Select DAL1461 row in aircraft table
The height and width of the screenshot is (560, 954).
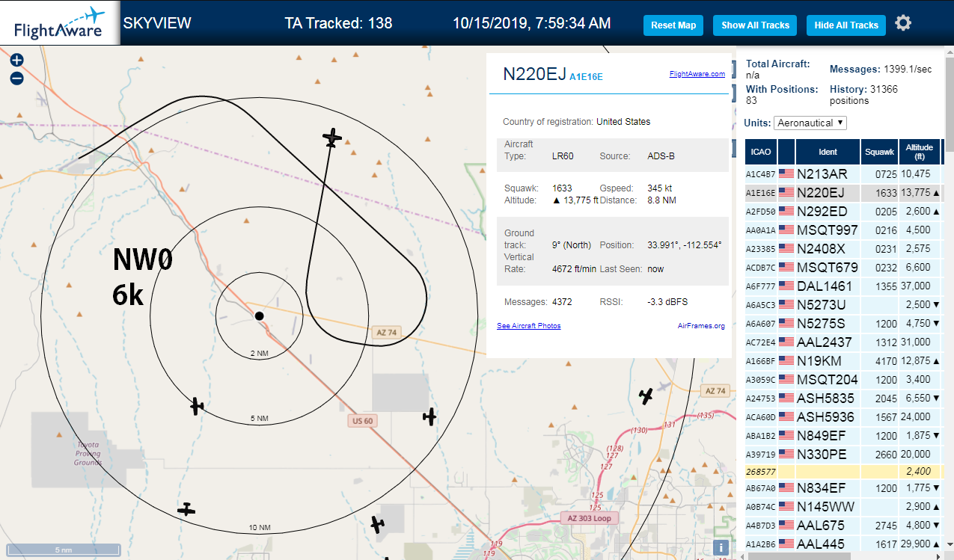coord(843,286)
